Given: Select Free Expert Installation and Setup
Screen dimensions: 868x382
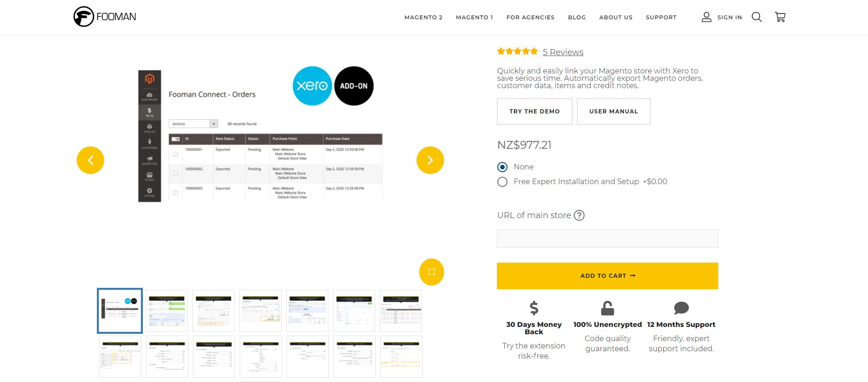Looking at the screenshot, I should [x=502, y=182].
